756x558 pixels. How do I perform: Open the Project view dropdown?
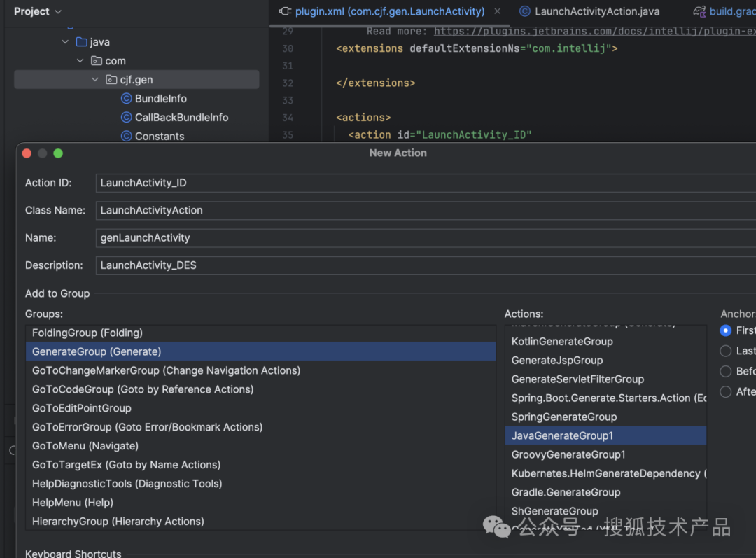38,11
